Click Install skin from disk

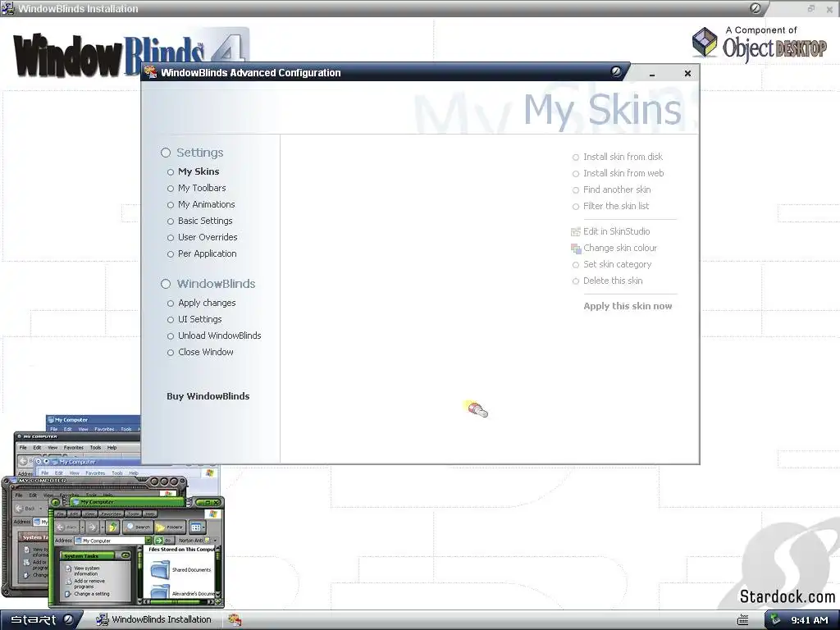click(623, 157)
